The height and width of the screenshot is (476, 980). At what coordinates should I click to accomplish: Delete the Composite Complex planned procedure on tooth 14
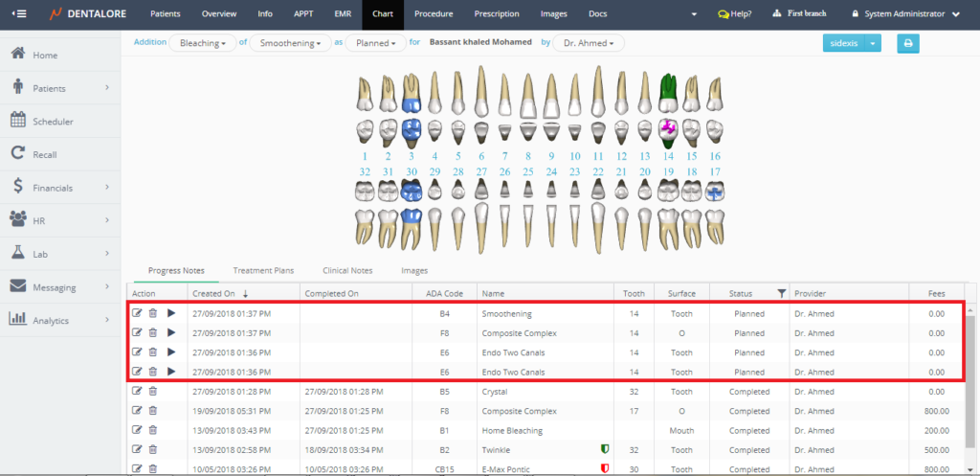click(x=153, y=332)
